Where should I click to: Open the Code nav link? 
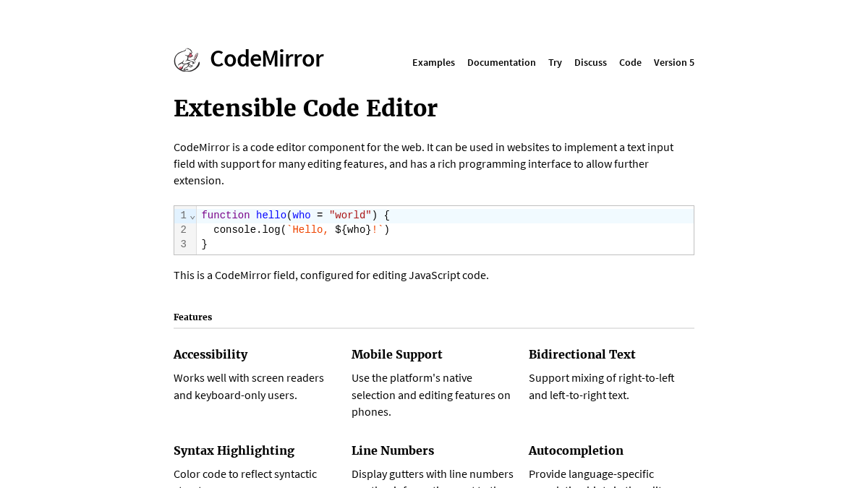coord(630,62)
